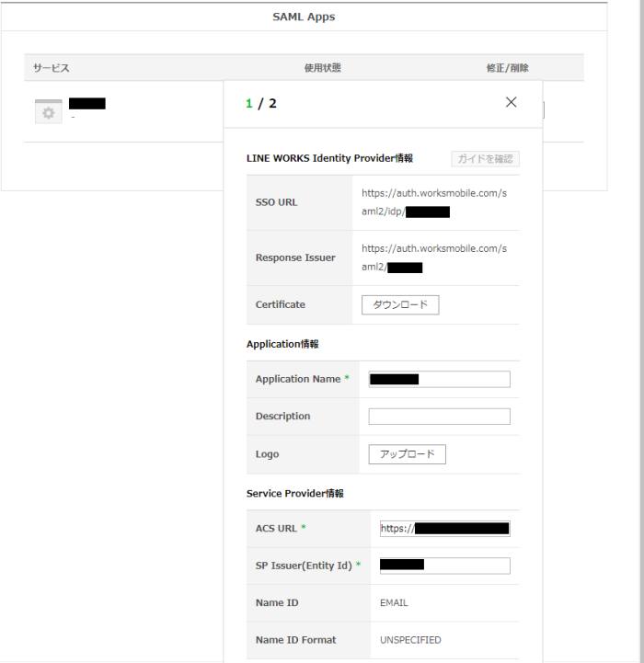
Task: Click the LINE WORKS Identity Provider情報 heading
Action: (329, 158)
